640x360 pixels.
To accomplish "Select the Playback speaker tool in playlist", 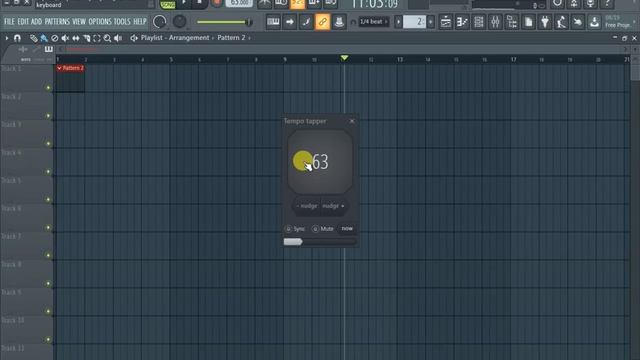I will point(118,38).
